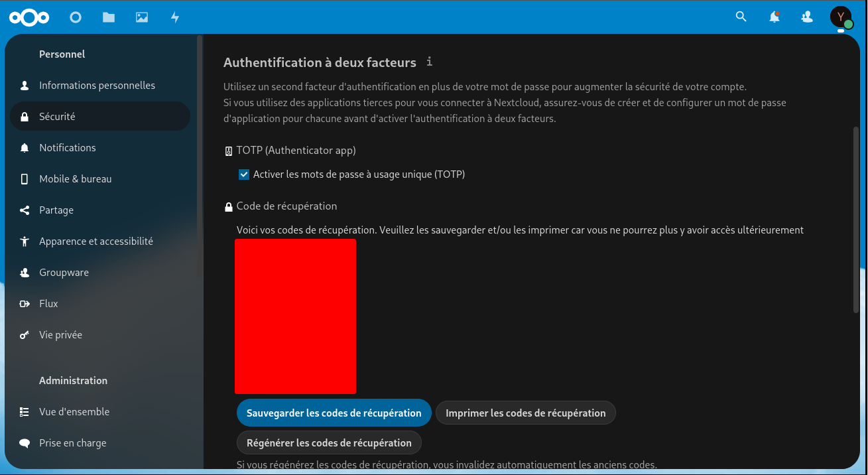Select Notifications in the sidebar
The height and width of the screenshot is (475, 868).
coord(68,148)
